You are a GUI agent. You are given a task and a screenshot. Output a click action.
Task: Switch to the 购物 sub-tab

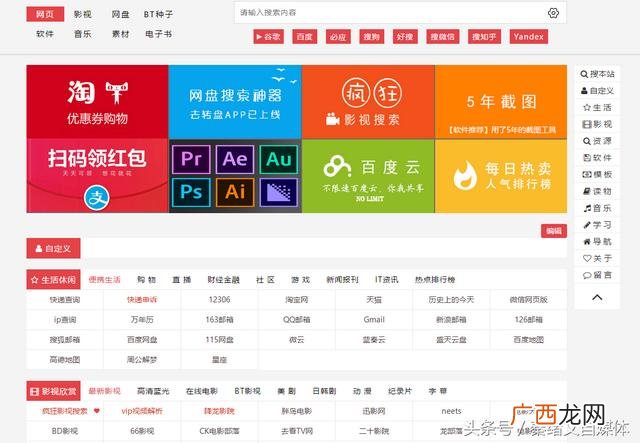(147, 280)
